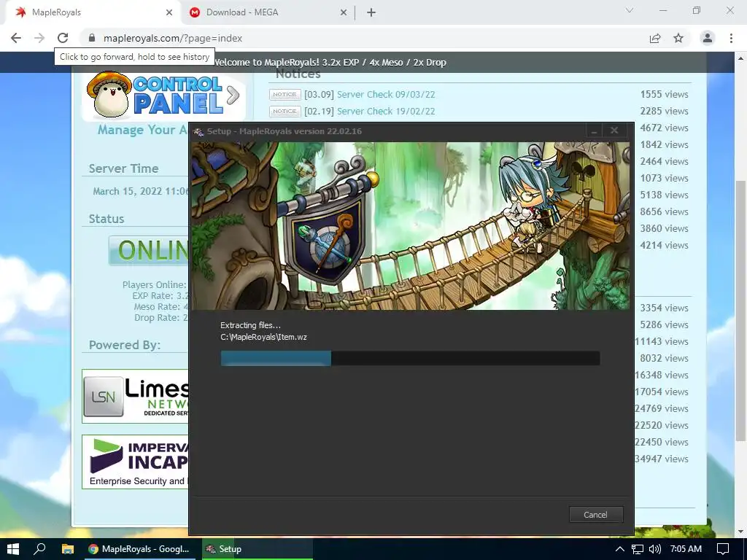Close the Setup installer window
This screenshot has height=560, width=747.
point(614,131)
